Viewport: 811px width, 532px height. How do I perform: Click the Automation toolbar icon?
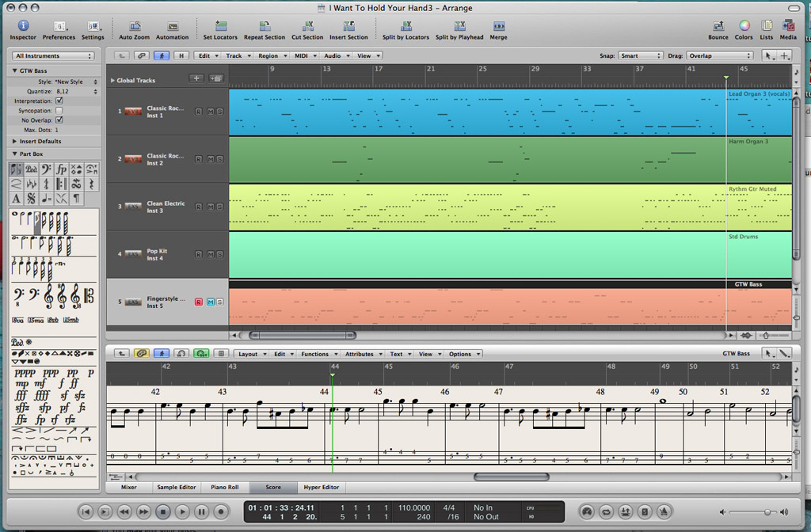click(x=172, y=29)
